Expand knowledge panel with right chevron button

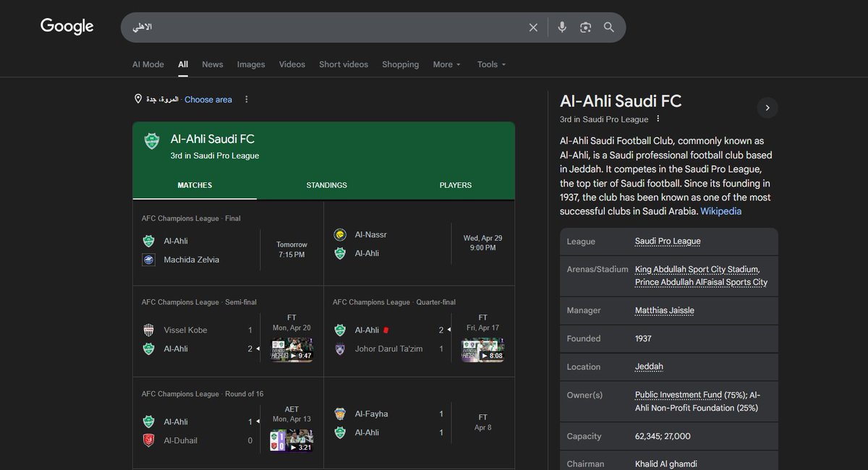click(767, 108)
